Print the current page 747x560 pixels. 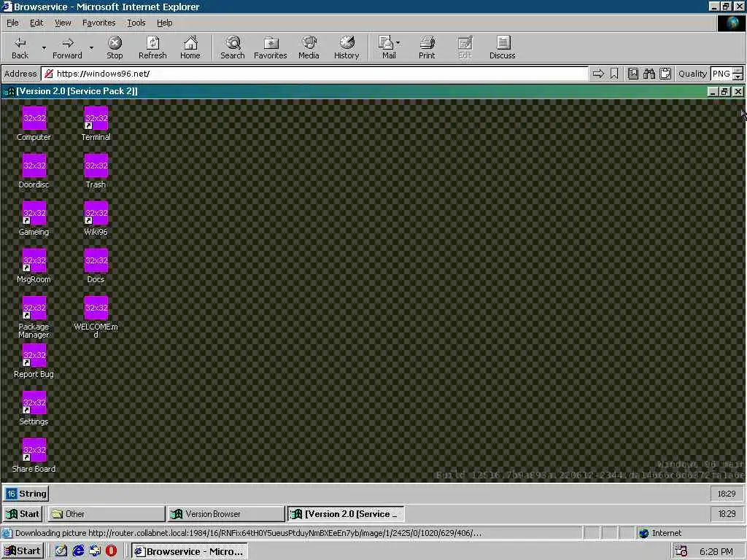tap(426, 47)
